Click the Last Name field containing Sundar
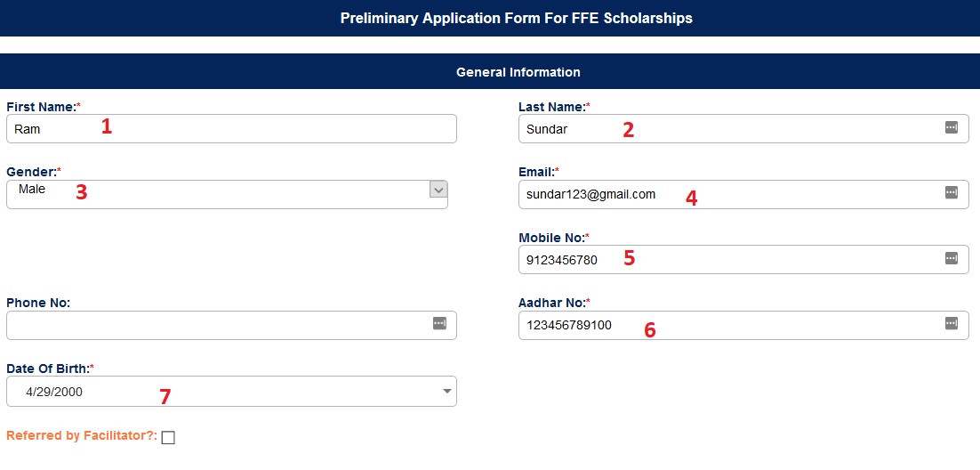The width and height of the screenshot is (980, 470). pos(729,129)
